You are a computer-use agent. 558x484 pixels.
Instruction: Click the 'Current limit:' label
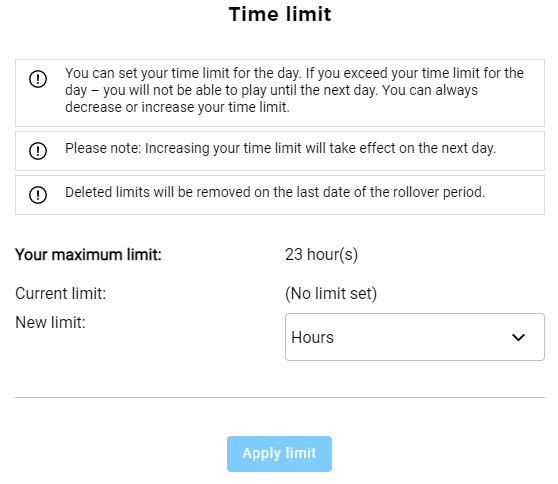(x=60, y=294)
